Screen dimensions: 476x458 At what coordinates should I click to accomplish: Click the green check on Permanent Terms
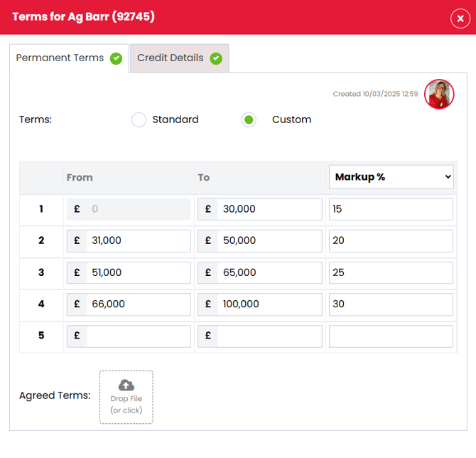tap(116, 58)
